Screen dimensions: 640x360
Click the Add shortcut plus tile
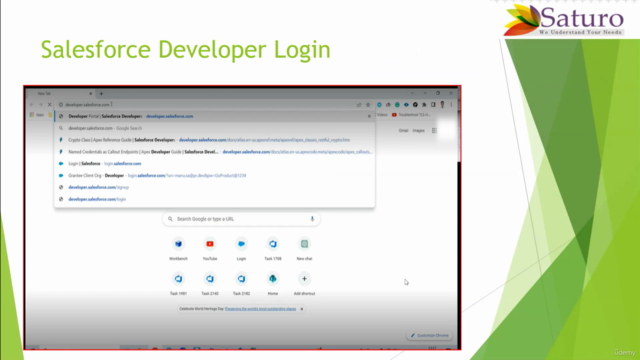[304, 284]
